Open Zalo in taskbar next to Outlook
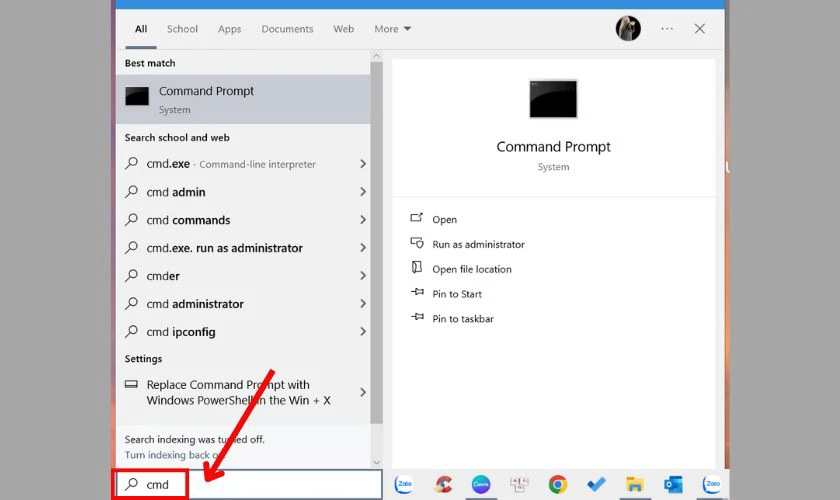The height and width of the screenshot is (500, 840). (711, 484)
